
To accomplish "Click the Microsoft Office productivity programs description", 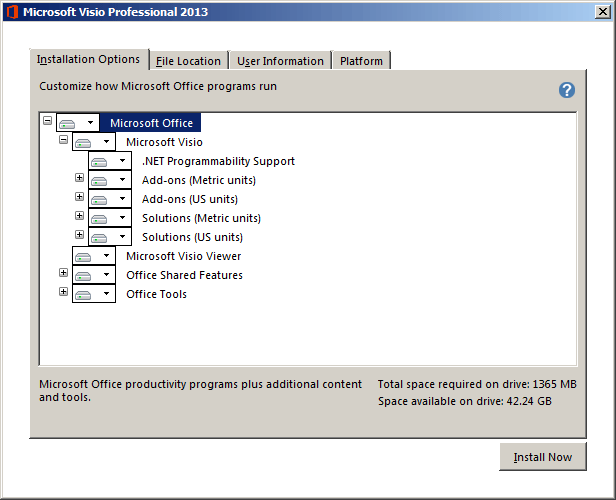I will click(200, 390).
